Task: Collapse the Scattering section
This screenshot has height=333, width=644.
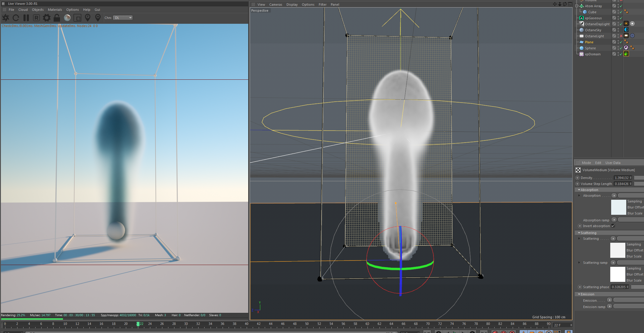Action: click(579, 233)
